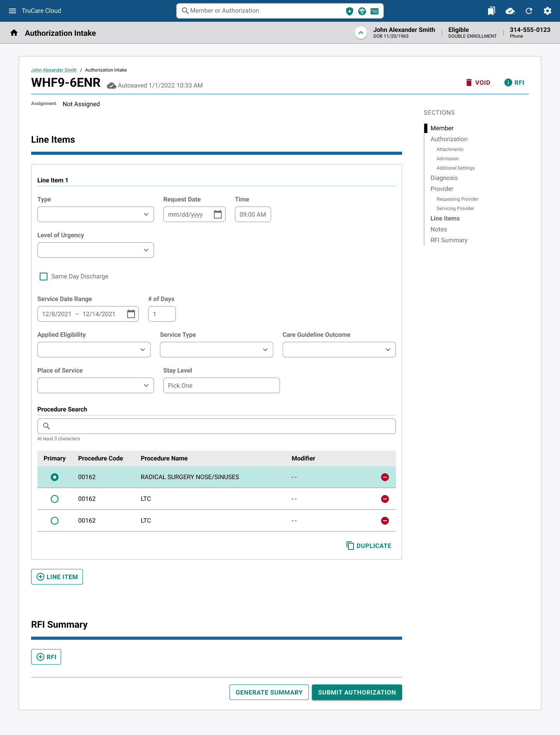The height and width of the screenshot is (735, 560).
Task: Remove the RADICAL SURGERY NOSE/SINUSES procedure row
Action: [x=385, y=477]
